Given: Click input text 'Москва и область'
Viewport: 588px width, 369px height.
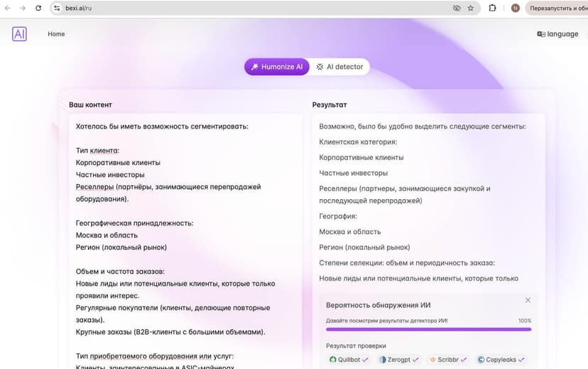Looking at the screenshot, I should pyautogui.click(x=107, y=235).
